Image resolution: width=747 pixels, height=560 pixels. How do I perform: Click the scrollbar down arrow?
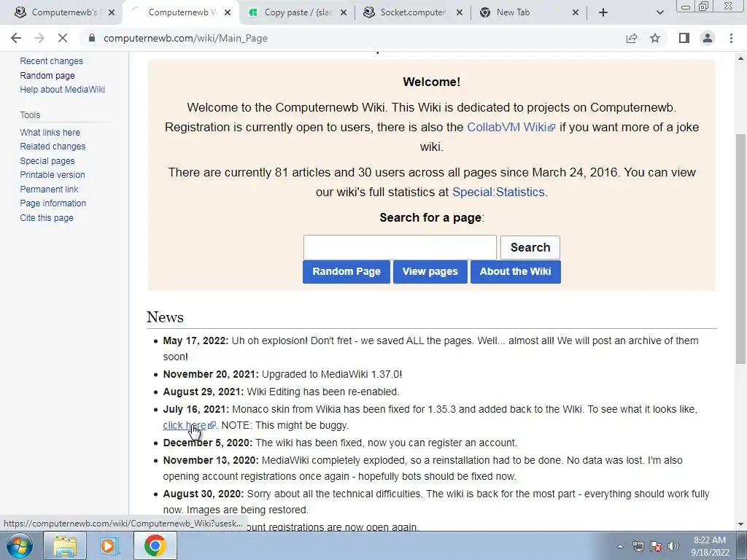(x=740, y=524)
